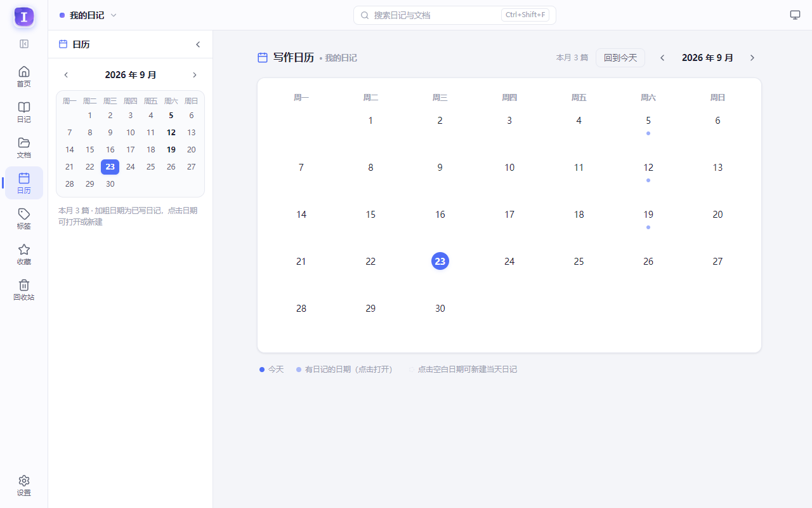Click bold 19 in the mini calendar
The height and width of the screenshot is (508, 812).
[x=171, y=150]
